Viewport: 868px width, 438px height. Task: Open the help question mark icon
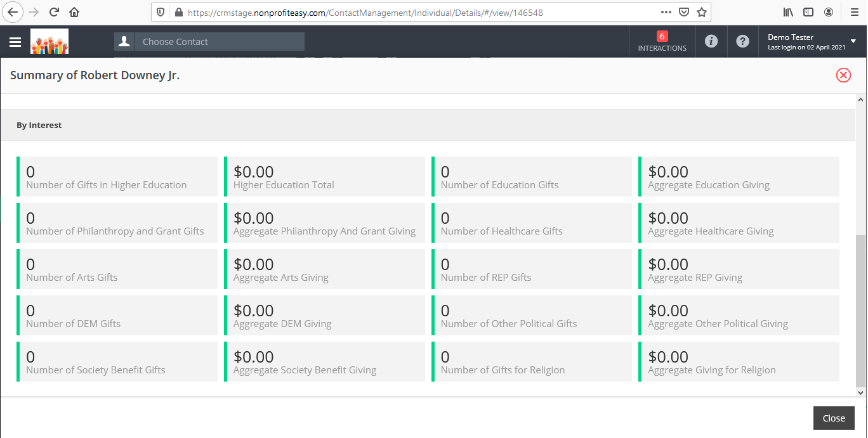[x=742, y=42]
